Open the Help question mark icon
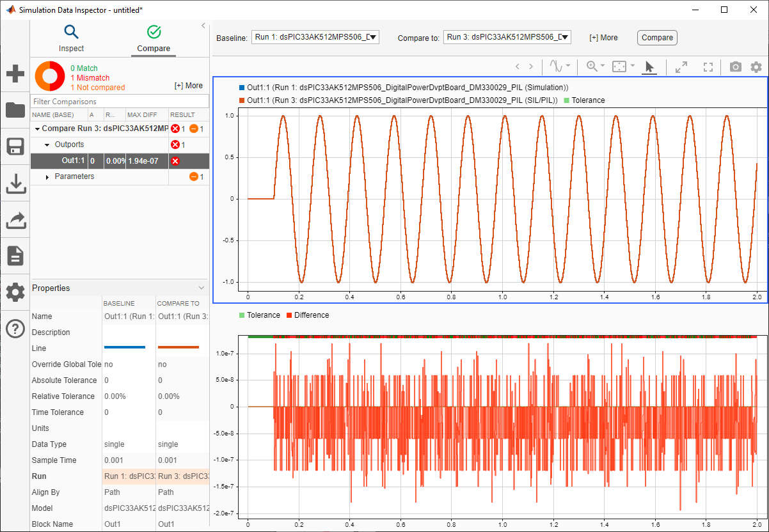 click(x=15, y=329)
